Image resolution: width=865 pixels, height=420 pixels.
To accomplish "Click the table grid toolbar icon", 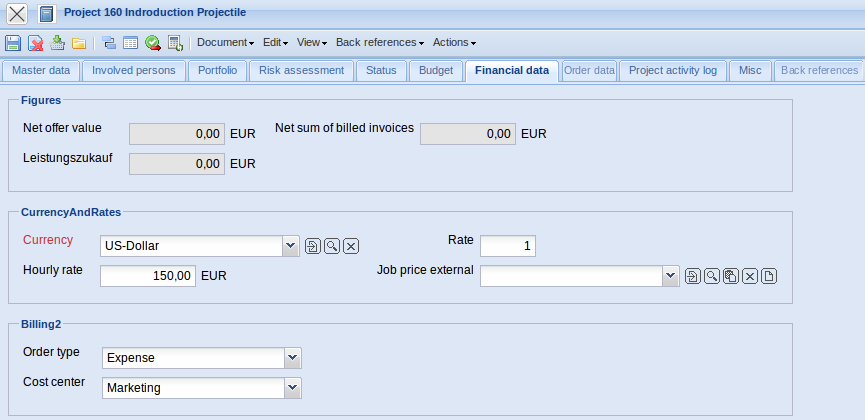I will (130, 43).
